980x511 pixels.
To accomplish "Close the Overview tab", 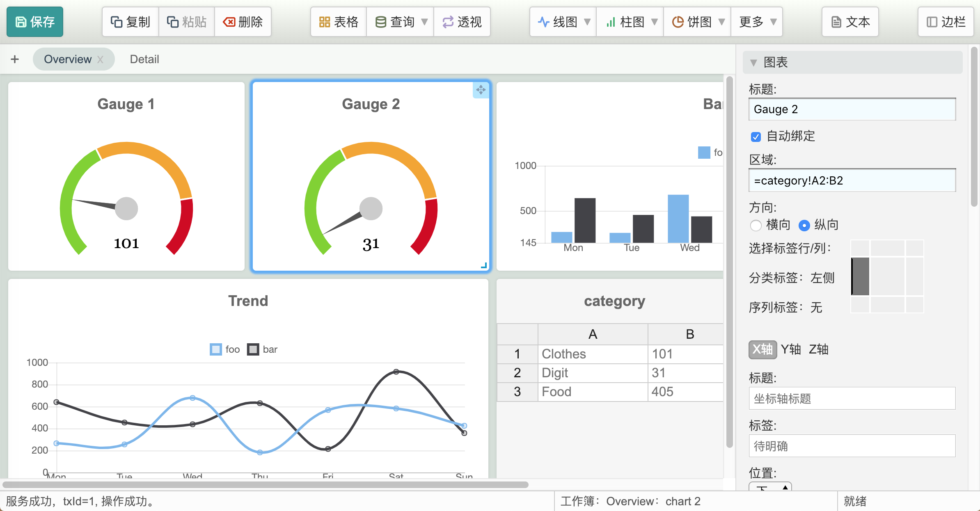I will click(100, 59).
